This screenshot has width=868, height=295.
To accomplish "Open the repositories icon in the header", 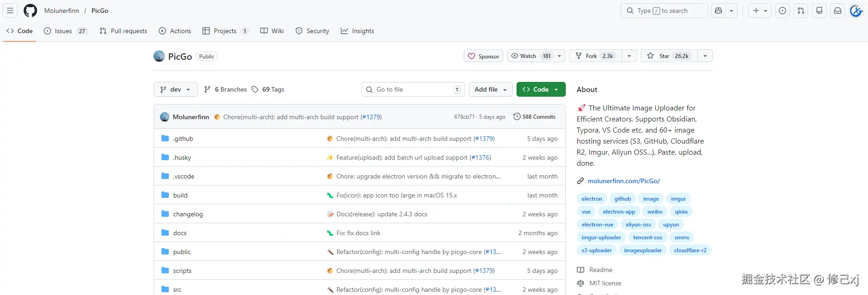I will click(x=819, y=11).
